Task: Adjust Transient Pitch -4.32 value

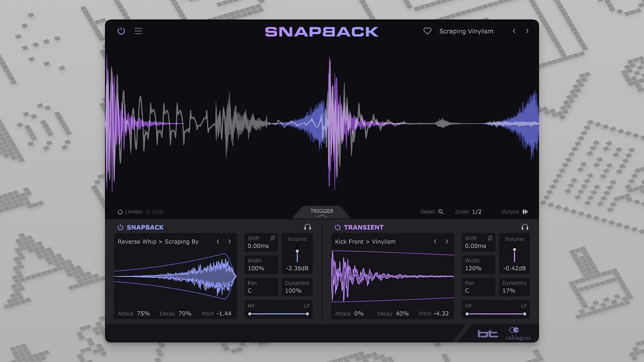Action: (441, 314)
